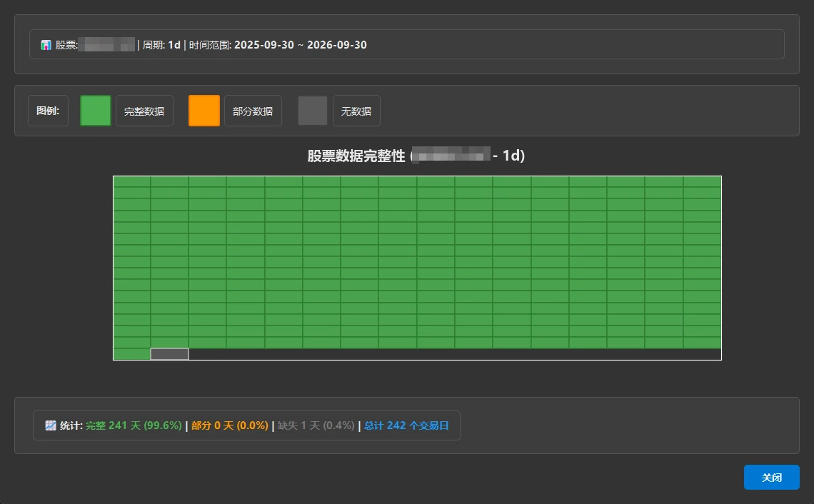Click the 部分数据 legend label
The height and width of the screenshot is (504, 814).
(253, 111)
